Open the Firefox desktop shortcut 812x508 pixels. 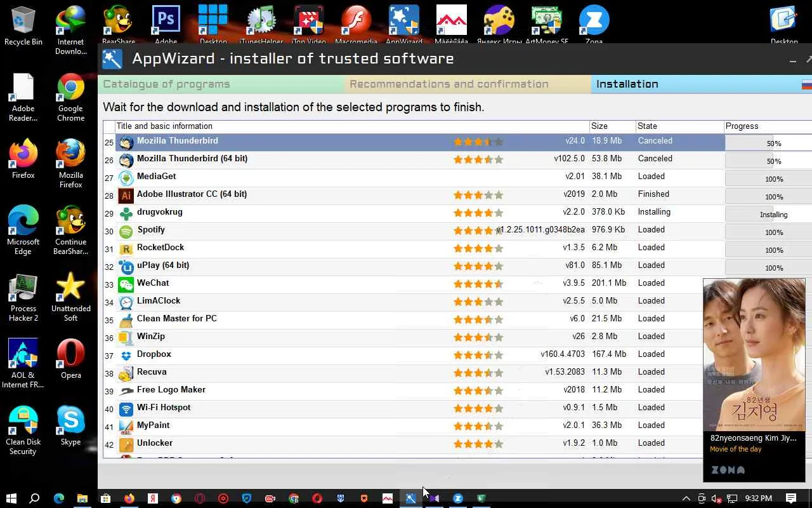point(23,159)
